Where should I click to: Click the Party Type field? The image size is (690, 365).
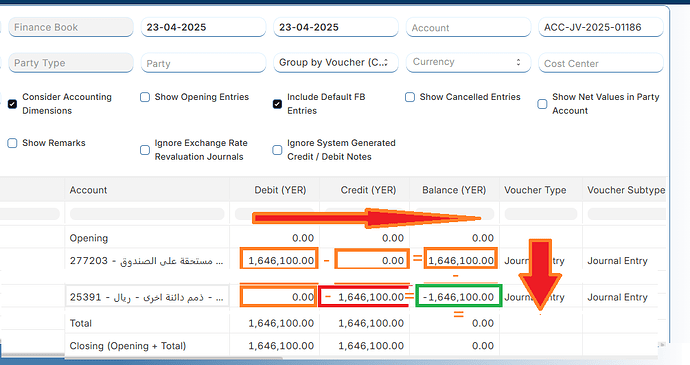(x=71, y=63)
